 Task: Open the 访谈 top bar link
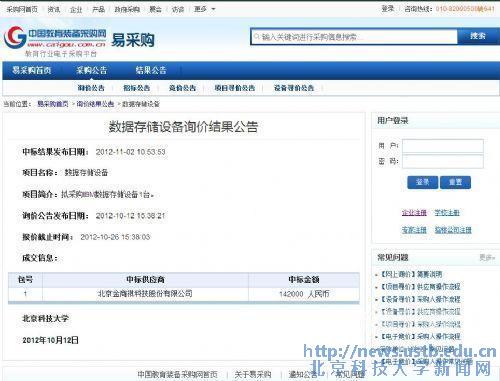click(178, 9)
